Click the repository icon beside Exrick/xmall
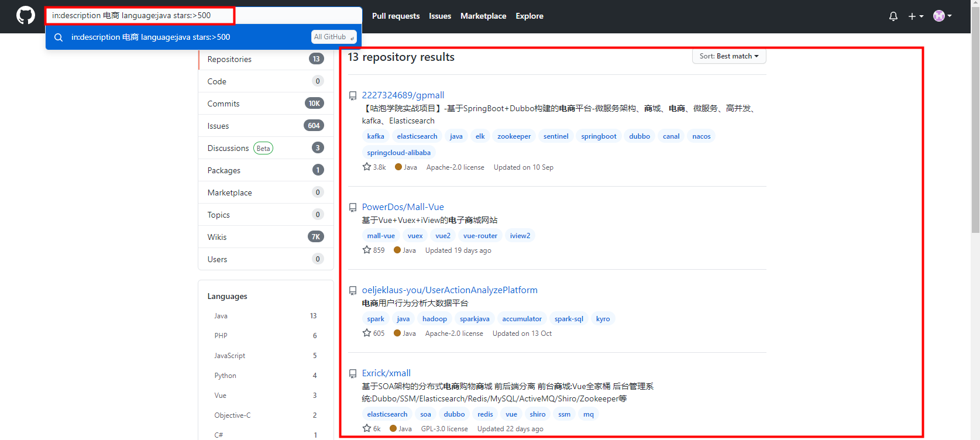Image resolution: width=980 pixels, height=440 pixels. point(353,374)
